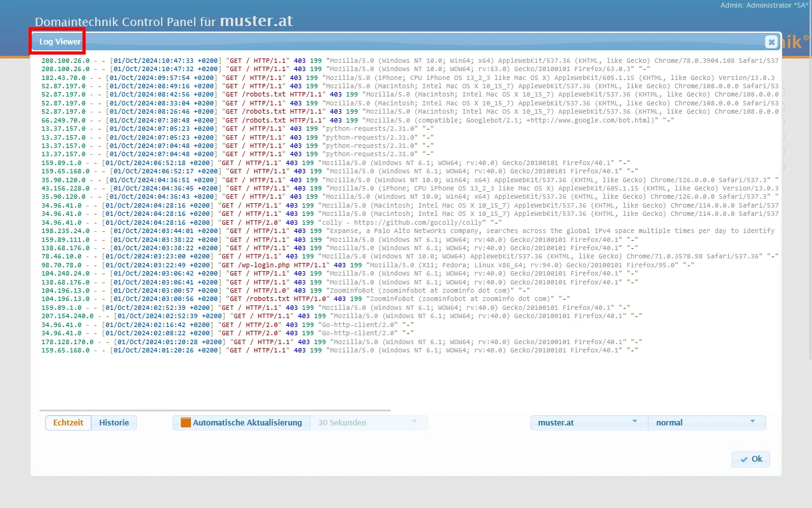
Task: Switch to the Historie tab
Action: tap(114, 422)
